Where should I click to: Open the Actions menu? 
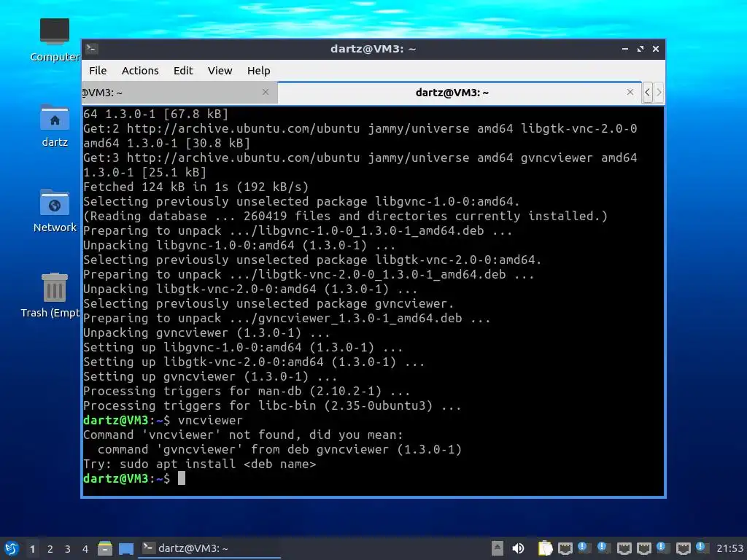[140, 71]
